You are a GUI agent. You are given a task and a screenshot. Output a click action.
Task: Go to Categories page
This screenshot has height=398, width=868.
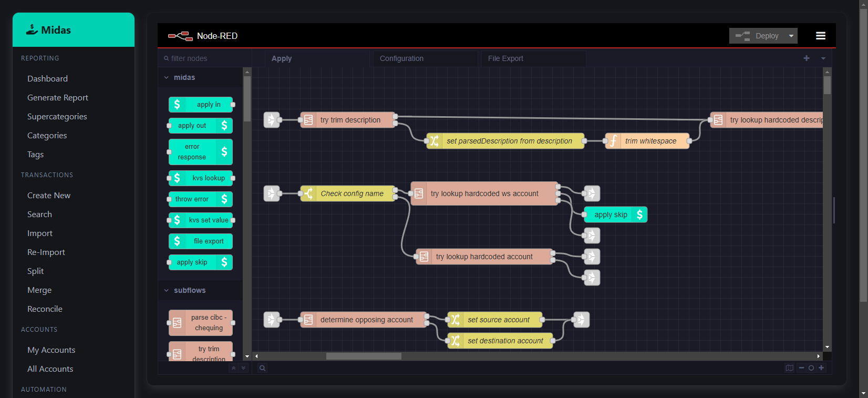tap(47, 135)
